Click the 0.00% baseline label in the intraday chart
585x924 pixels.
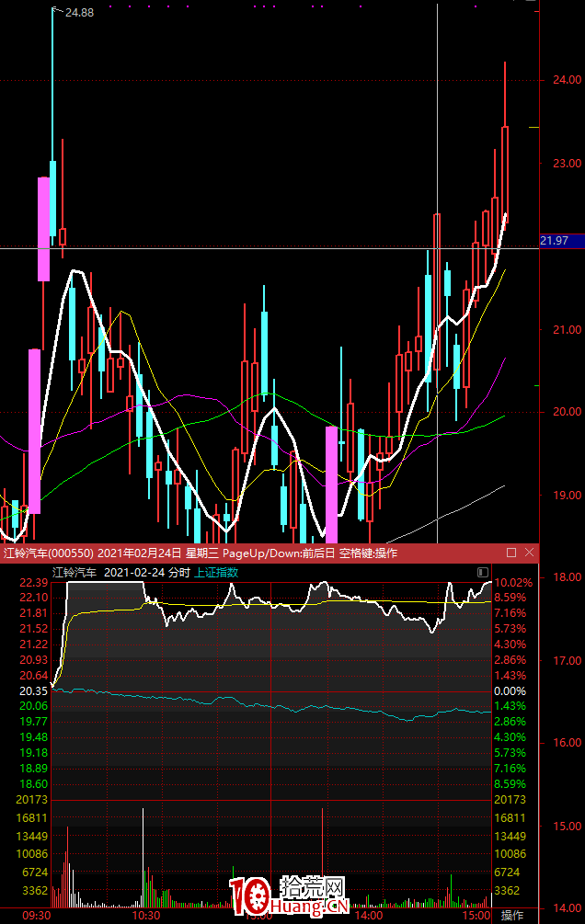509,690
